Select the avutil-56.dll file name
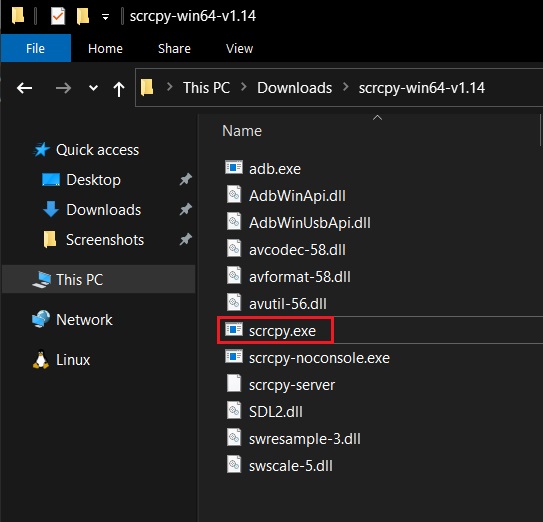 point(287,304)
